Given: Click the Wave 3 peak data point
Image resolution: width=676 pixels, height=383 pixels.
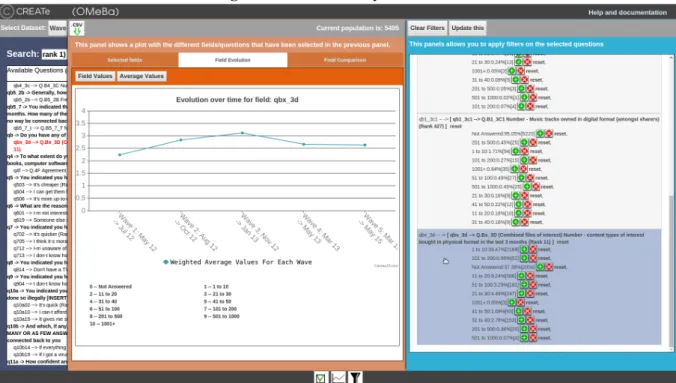Looking at the screenshot, I should point(242,133).
